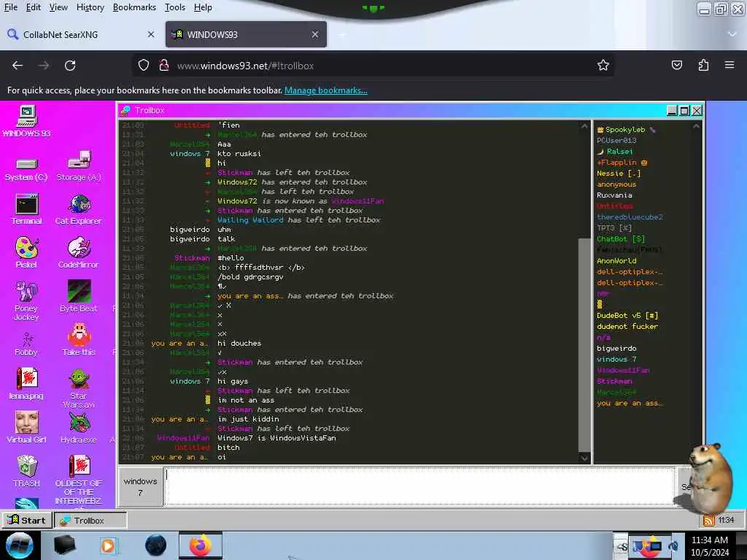
Task: Click into the Trollbox message input field
Action: click(x=419, y=486)
